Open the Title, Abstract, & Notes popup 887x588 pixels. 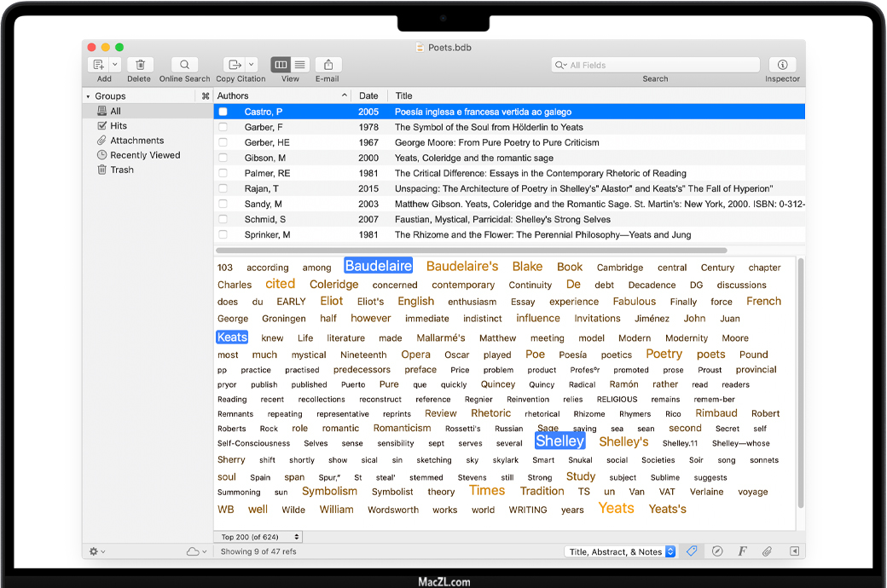(621, 551)
